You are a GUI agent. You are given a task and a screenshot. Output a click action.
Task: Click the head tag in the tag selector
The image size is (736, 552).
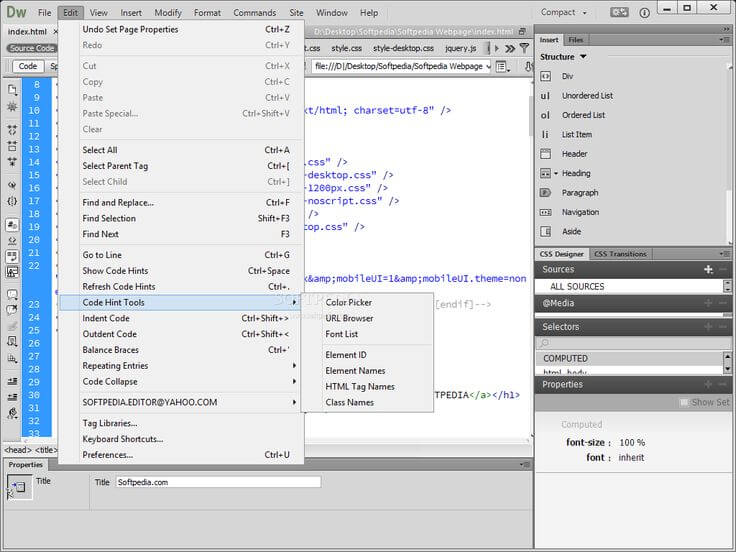point(18,450)
